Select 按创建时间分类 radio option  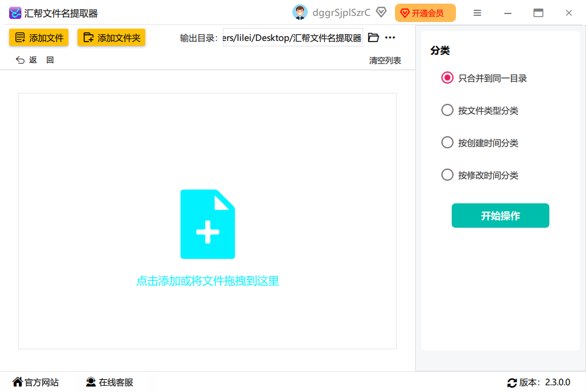(447, 142)
